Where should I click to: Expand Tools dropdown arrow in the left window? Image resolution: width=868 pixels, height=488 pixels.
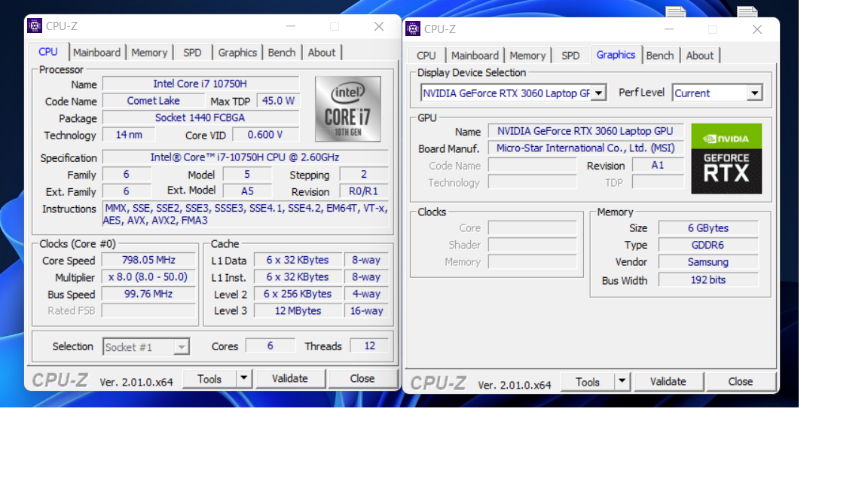(244, 379)
